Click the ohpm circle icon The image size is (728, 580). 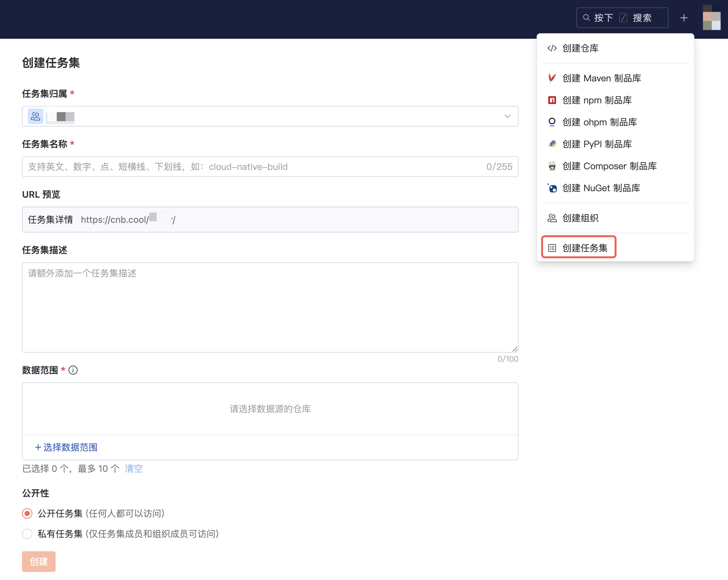tap(552, 122)
